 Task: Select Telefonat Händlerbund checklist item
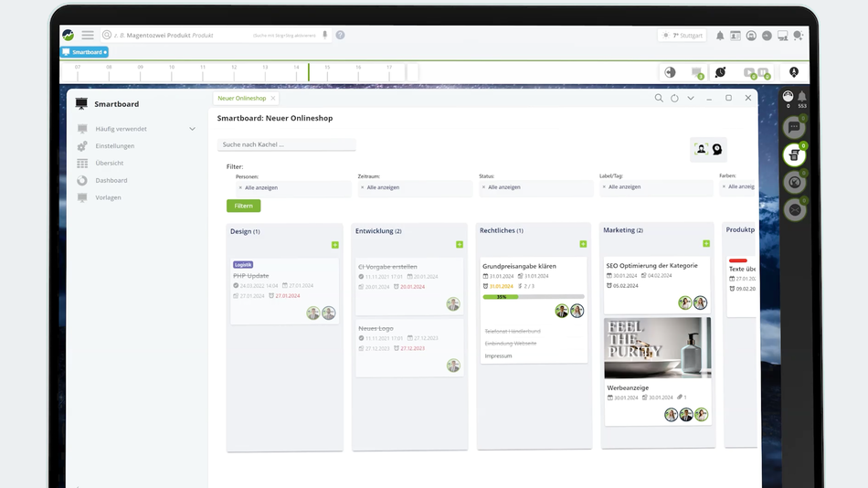pyautogui.click(x=513, y=331)
